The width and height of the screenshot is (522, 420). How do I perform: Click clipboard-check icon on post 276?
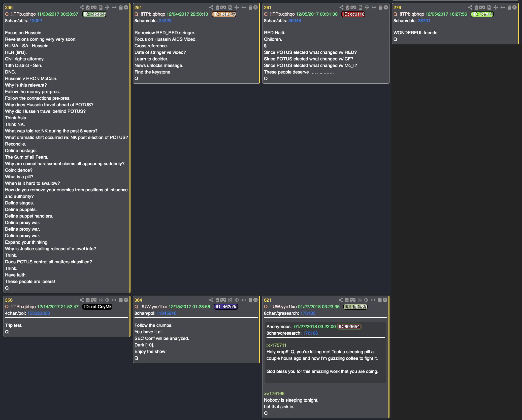(x=476, y=7)
